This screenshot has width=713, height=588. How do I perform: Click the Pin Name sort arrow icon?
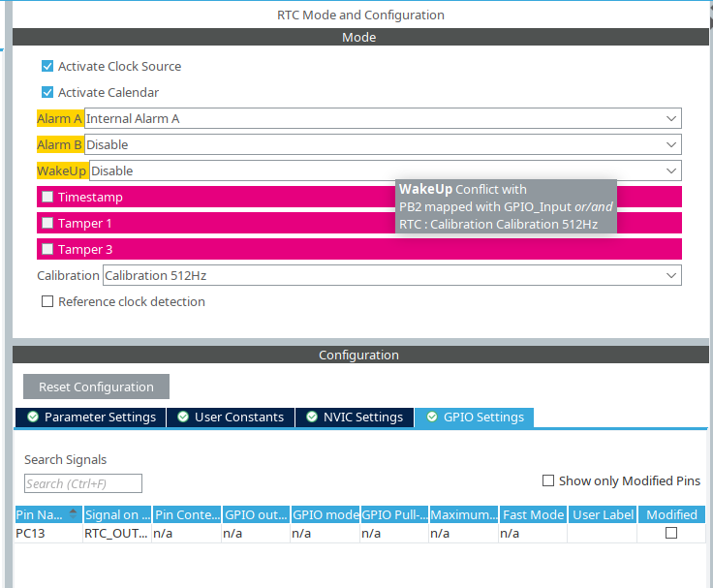click(74, 514)
